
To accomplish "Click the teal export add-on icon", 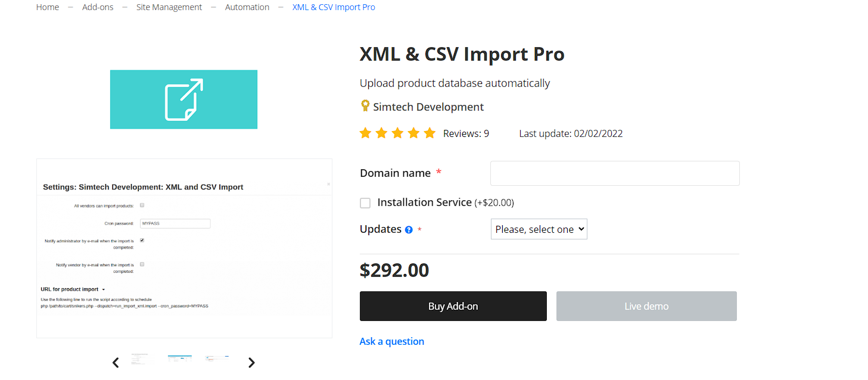I will (x=183, y=99).
